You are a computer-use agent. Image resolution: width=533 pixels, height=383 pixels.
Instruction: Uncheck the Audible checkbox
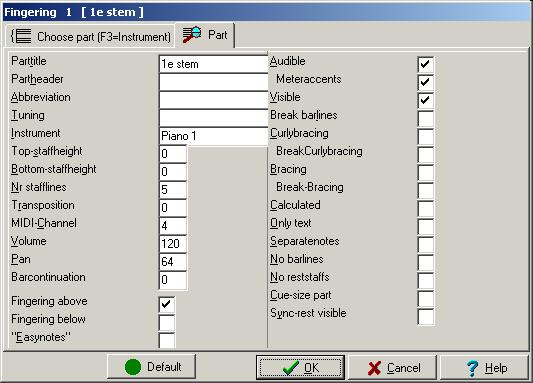pos(426,64)
